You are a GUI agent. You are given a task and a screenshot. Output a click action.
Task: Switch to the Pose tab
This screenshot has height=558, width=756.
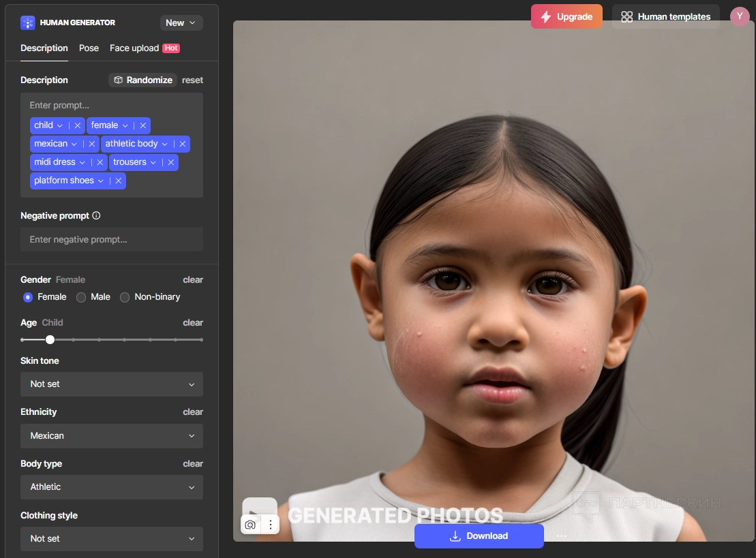click(89, 48)
